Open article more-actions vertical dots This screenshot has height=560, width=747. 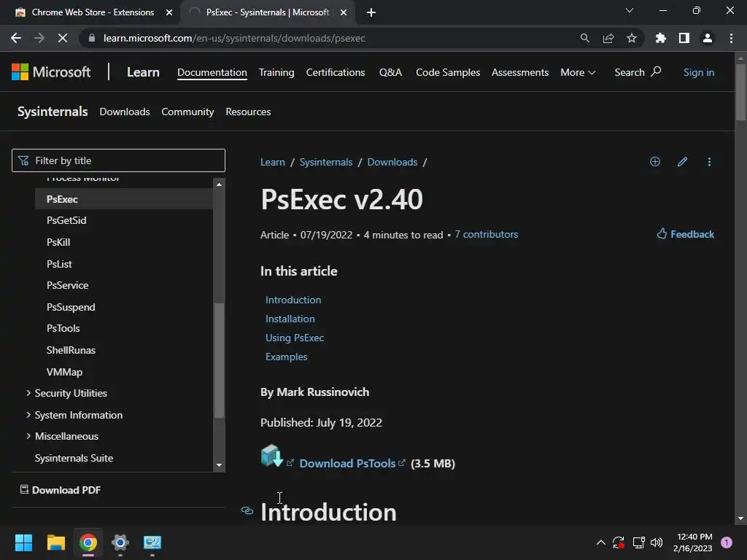(709, 162)
